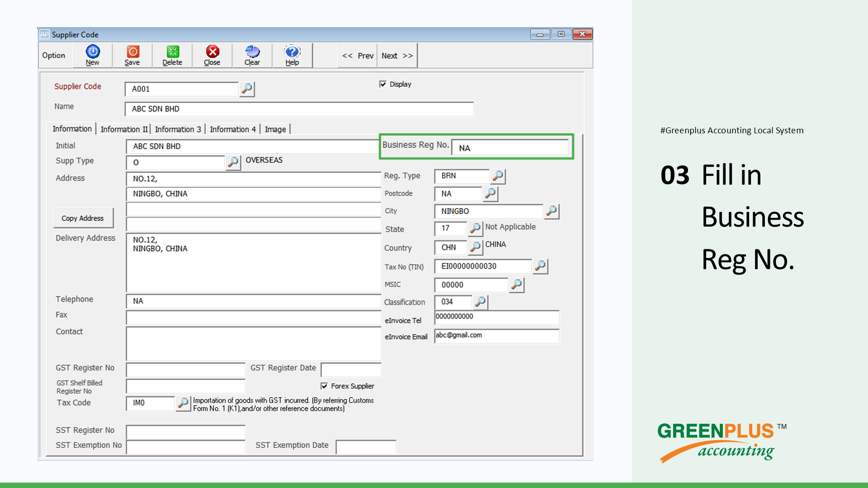Click the Name field ABC SDN BHD
The height and width of the screenshot is (488, 868).
click(x=299, y=109)
